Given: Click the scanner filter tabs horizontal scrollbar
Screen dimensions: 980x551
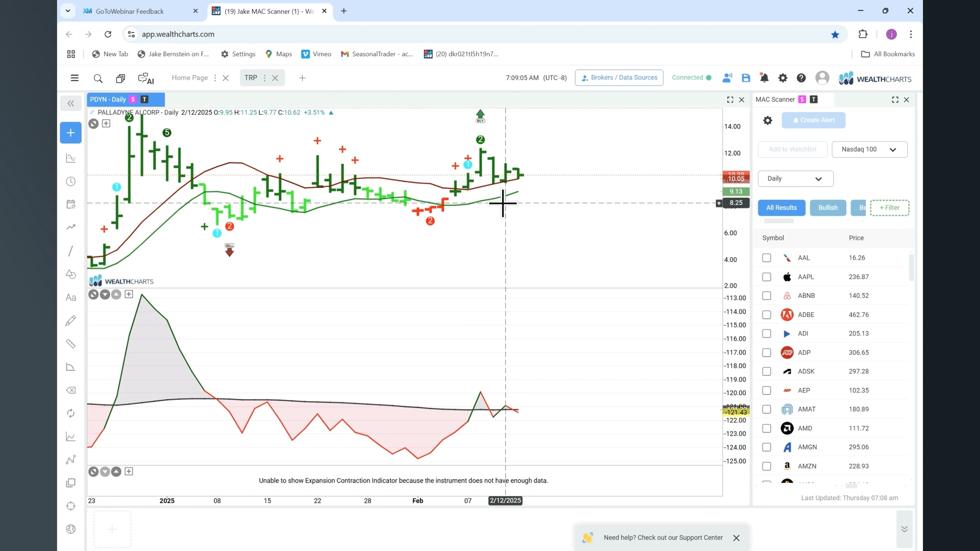Looking at the screenshot, I should point(778,221).
